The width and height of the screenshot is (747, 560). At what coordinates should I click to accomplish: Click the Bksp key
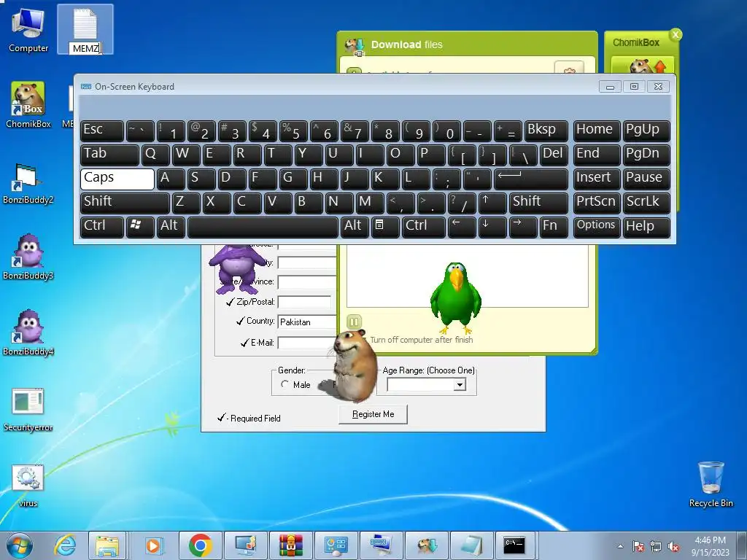[x=546, y=131]
